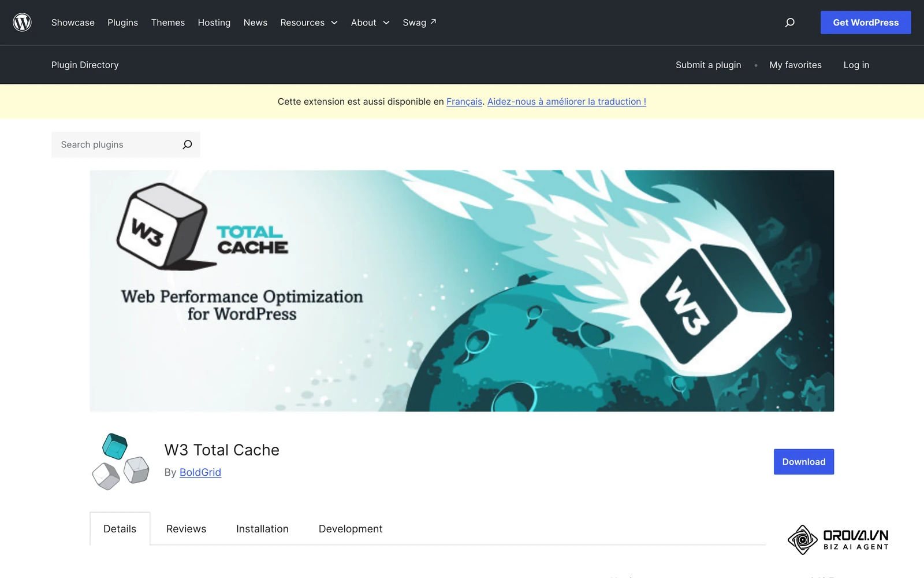Click the Download button
Screen dimensions: 924x578
804,462
